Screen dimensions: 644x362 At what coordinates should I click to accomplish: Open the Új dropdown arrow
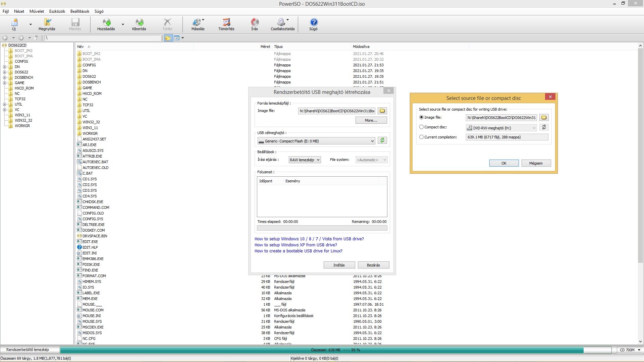[31, 24]
